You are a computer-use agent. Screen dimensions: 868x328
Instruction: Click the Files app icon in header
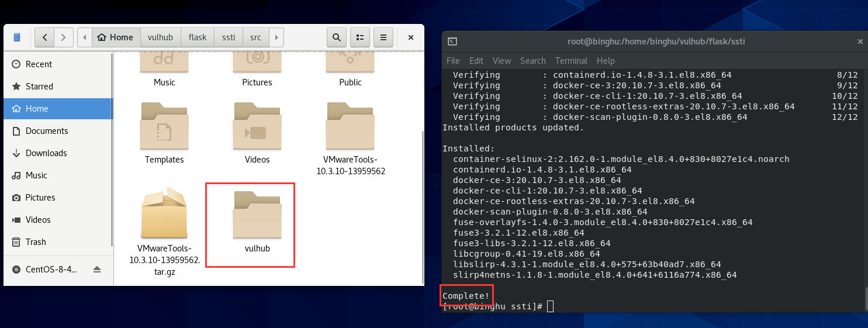tap(17, 37)
